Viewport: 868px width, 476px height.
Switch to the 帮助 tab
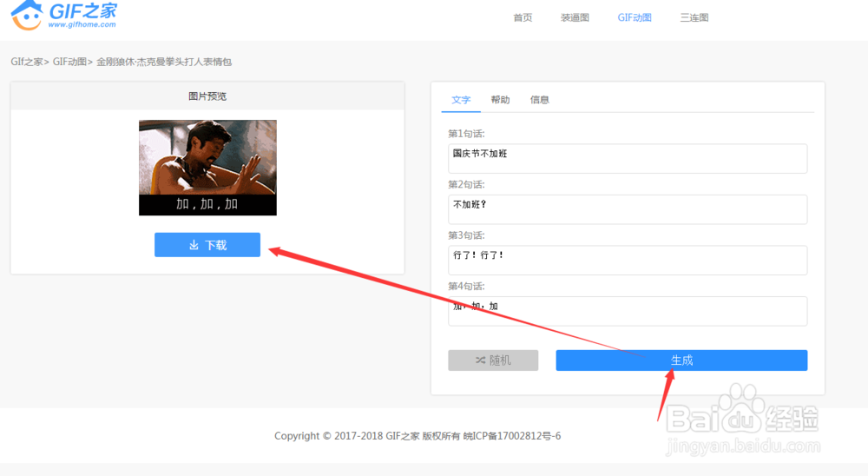[x=500, y=100]
